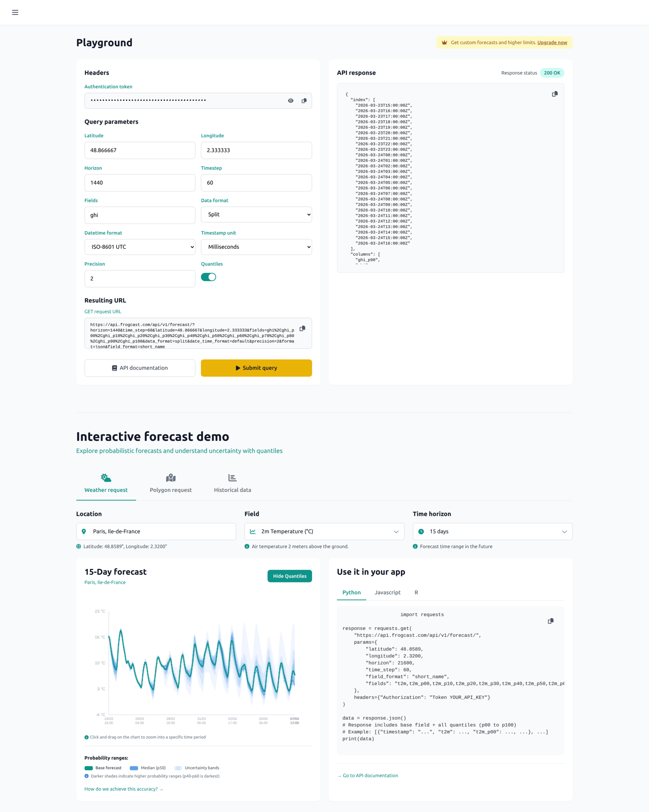Follow the Upgrade now link
Screen dimensions: 649x812
click(552, 43)
